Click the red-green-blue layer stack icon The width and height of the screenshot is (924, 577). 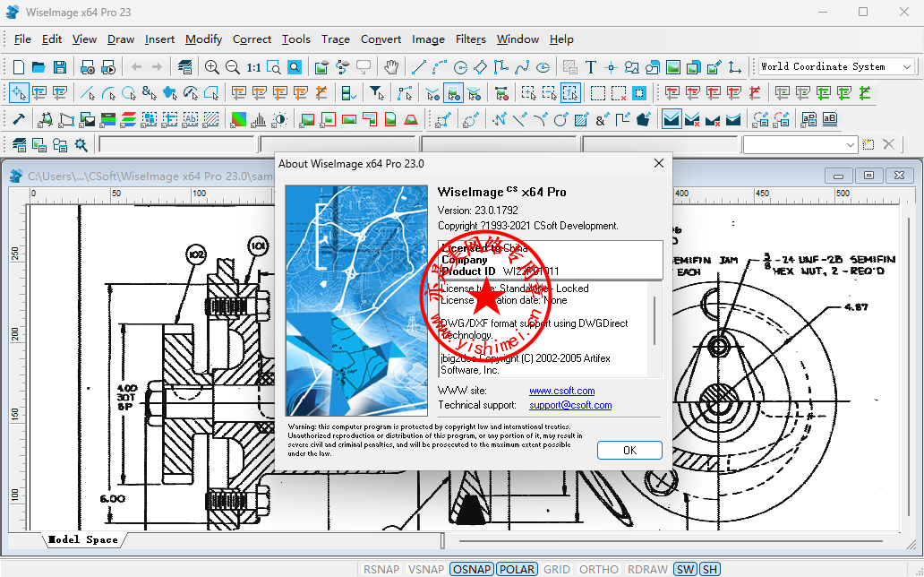(x=128, y=120)
